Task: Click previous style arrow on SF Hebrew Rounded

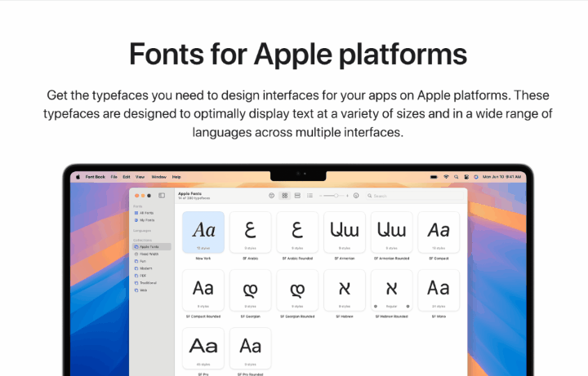Action: point(376,307)
